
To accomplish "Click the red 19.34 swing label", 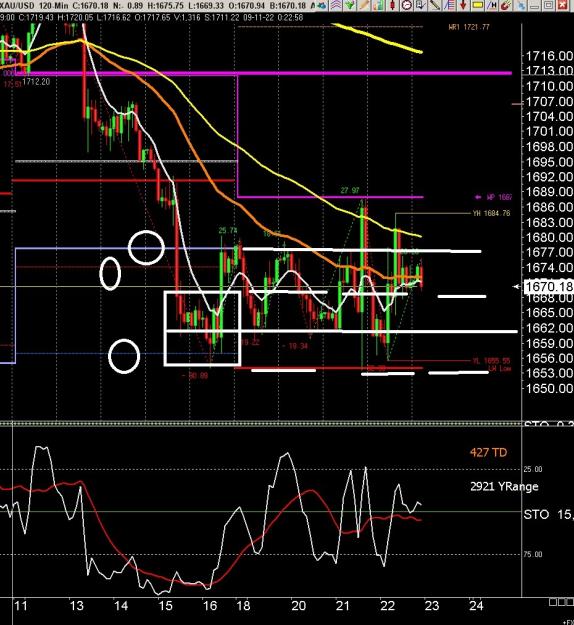I will pos(295,346).
